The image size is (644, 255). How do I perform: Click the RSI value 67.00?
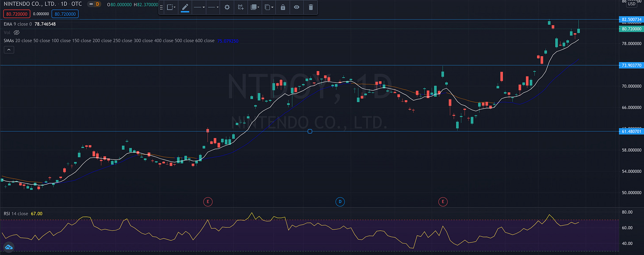pyautogui.click(x=36, y=213)
